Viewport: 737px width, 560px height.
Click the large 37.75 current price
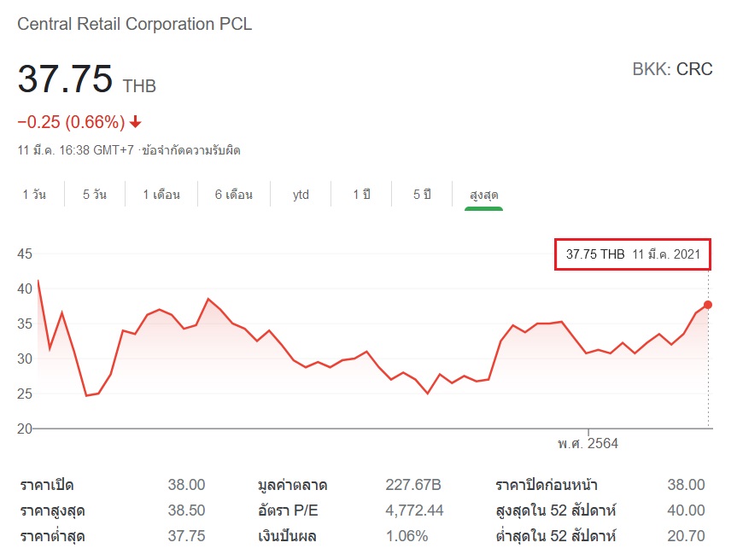coord(66,80)
